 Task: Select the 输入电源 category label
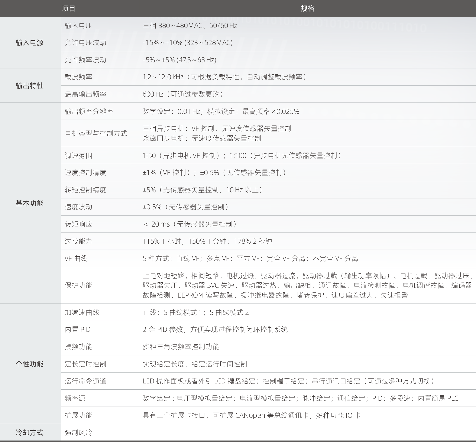(29, 43)
